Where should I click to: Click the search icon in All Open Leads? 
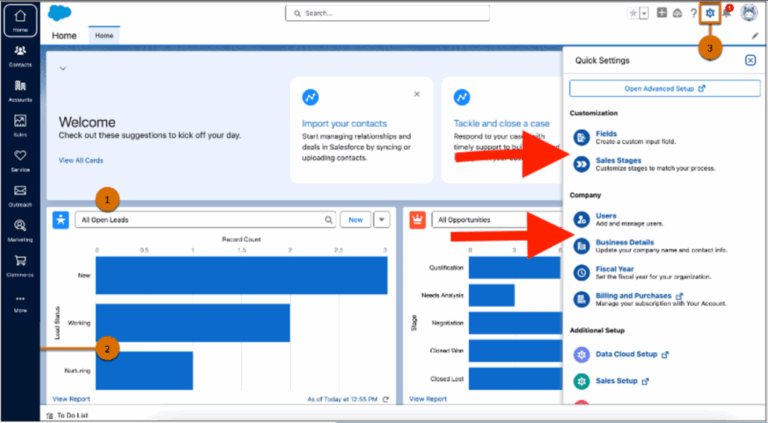(x=329, y=220)
